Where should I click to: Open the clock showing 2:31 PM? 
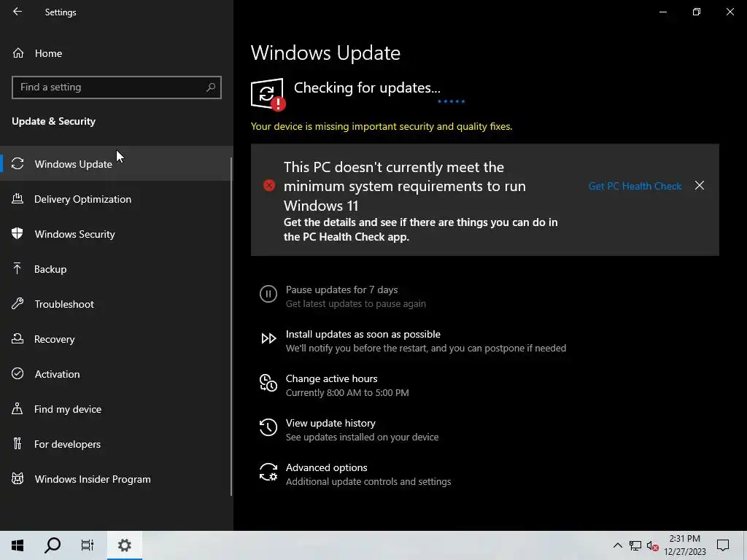[685, 545]
